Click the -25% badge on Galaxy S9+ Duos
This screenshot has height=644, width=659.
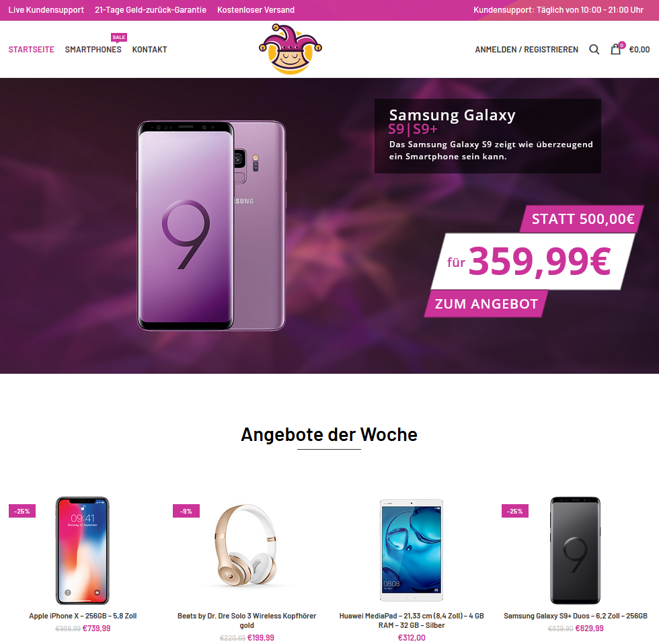coord(515,512)
